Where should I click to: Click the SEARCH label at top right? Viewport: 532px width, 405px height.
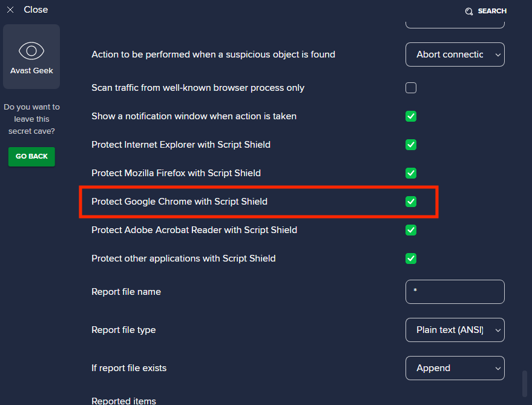491,11
